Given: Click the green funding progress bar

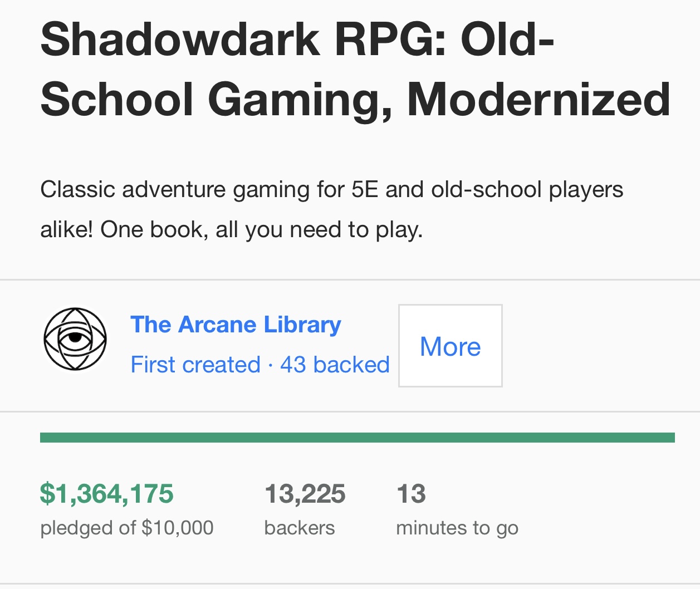Looking at the screenshot, I should [x=357, y=438].
